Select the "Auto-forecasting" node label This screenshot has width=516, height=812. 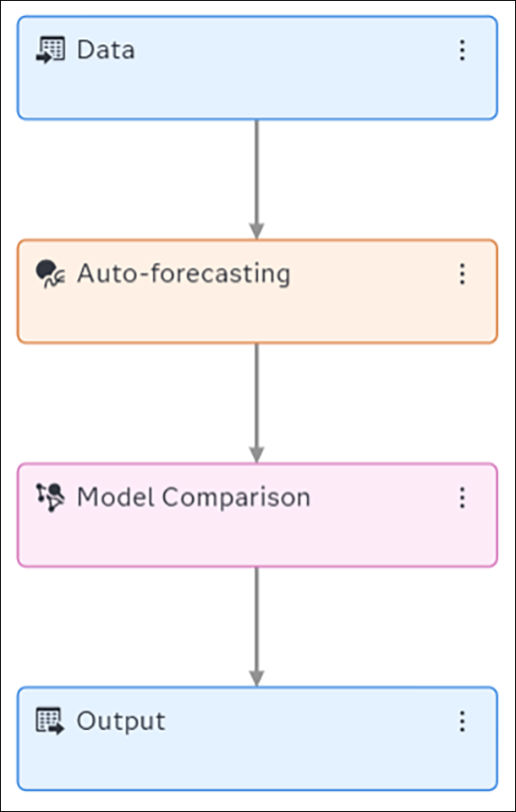[x=184, y=273]
